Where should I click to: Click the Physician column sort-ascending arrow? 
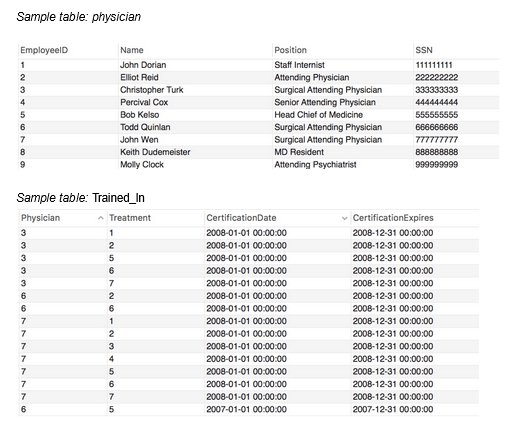pos(101,218)
